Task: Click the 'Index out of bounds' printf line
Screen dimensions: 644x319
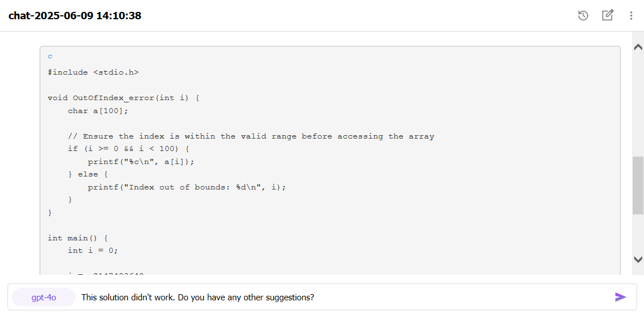Action: pos(187,187)
